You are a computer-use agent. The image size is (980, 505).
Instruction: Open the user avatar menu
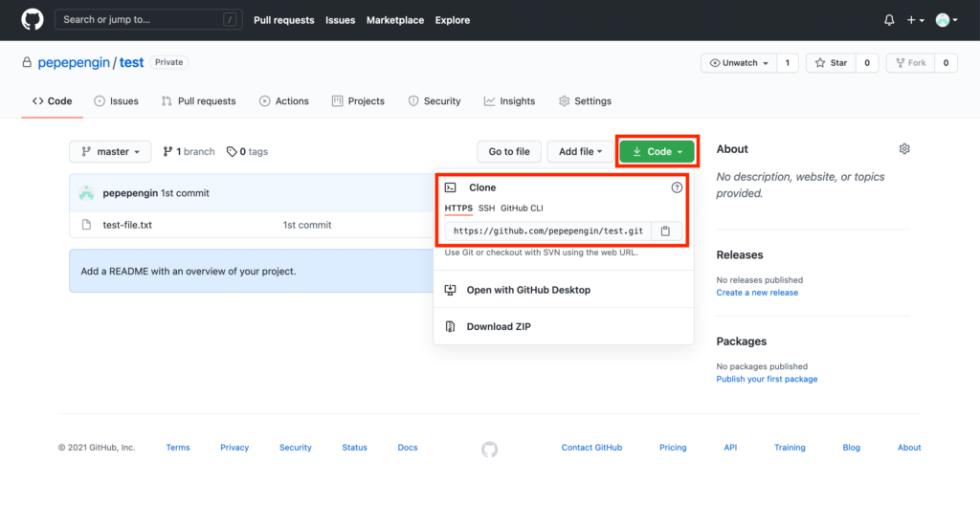947,20
